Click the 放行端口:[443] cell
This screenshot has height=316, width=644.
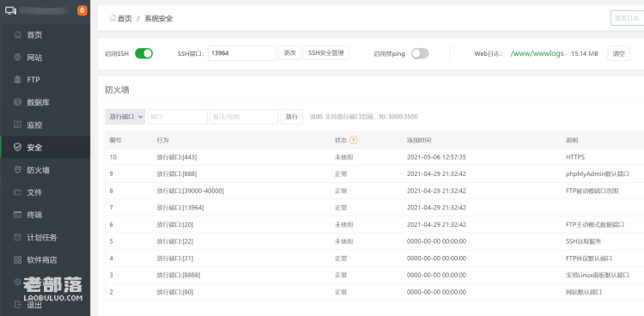point(178,157)
